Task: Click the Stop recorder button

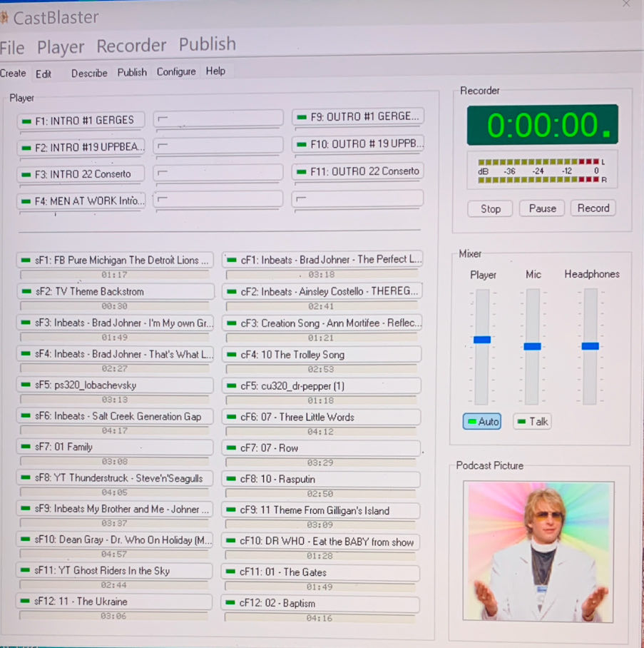Action: point(490,209)
